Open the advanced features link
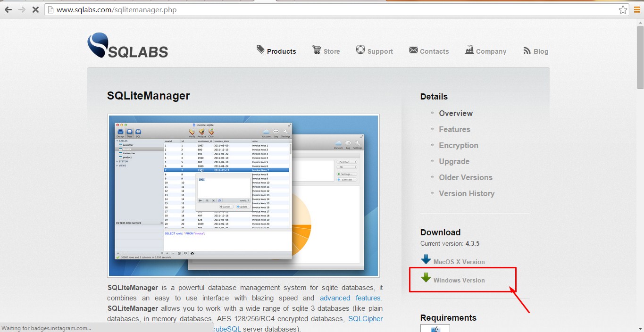 tap(351, 298)
